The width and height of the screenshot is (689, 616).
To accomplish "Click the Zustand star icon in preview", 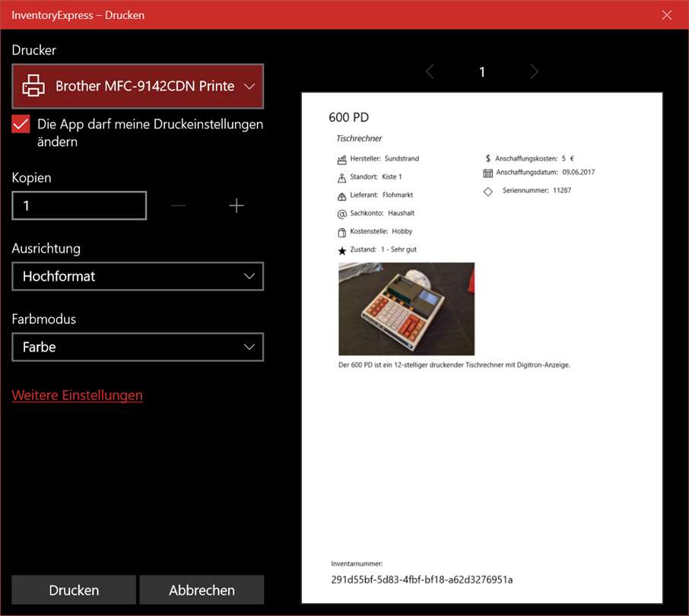I will click(342, 250).
